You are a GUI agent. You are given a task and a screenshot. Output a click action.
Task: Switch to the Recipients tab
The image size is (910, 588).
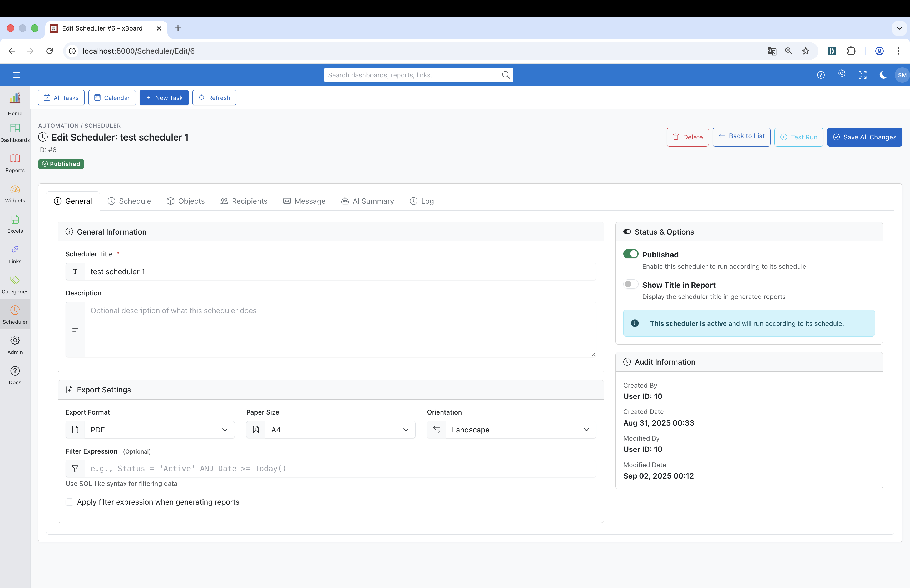click(x=244, y=201)
